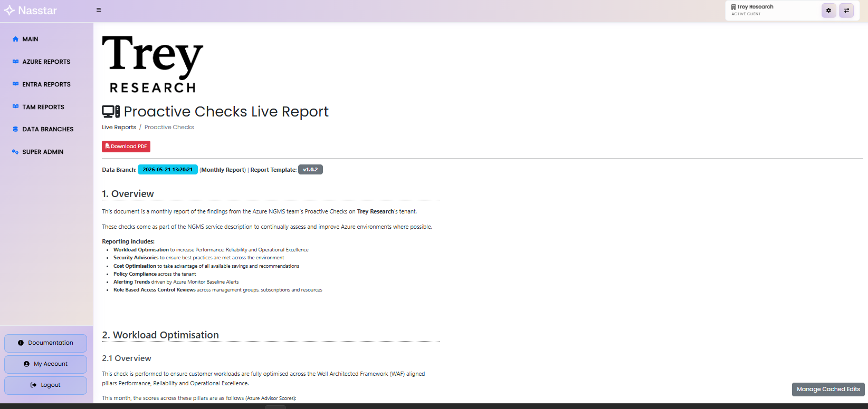Click the 1. Overview section heading

click(x=128, y=194)
